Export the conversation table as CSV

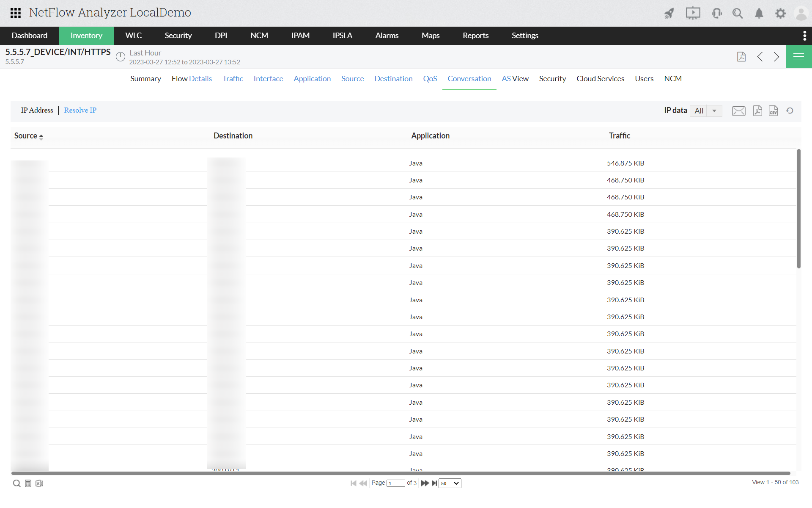773,111
